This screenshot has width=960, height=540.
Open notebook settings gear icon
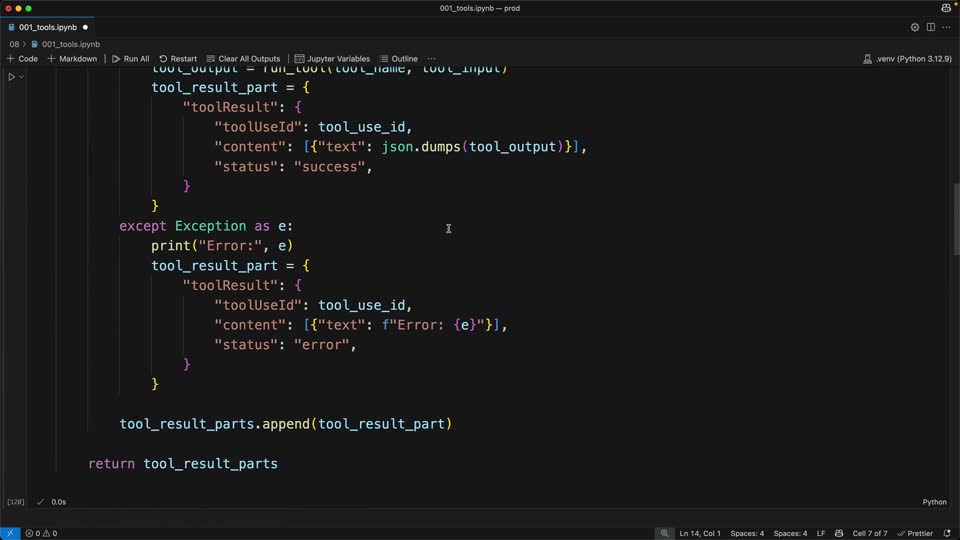click(915, 27)
